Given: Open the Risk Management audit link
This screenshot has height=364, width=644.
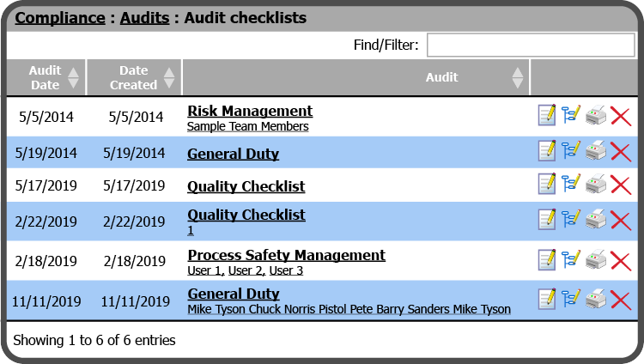Looking at the screenshot, I should click(249, 111).
